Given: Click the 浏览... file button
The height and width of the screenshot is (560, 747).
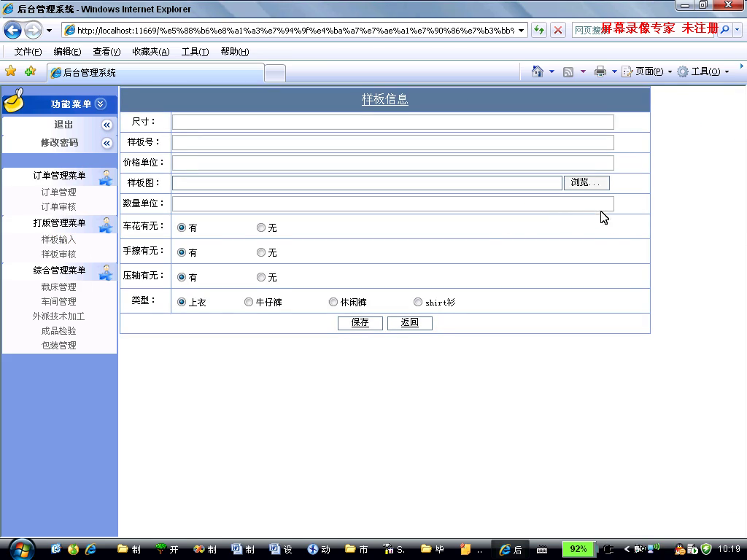Looking at the screenshot, I should [x=587, y=182].
